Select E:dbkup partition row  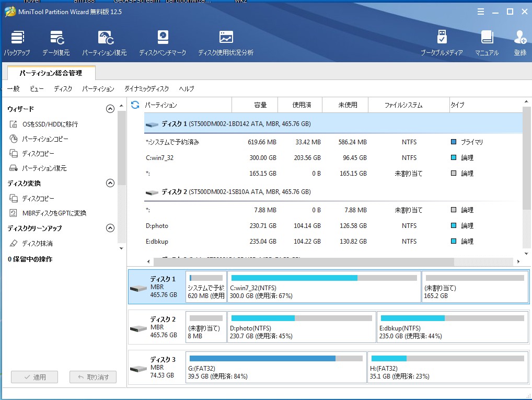coord(333,241)
